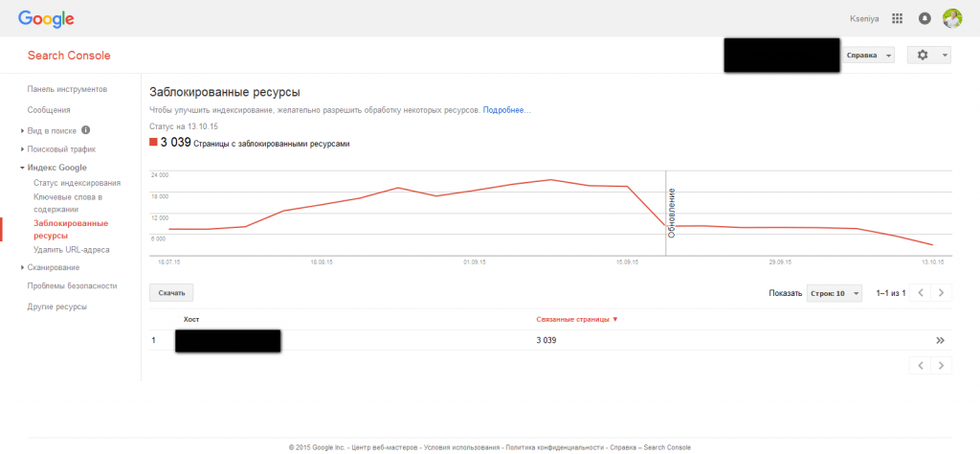
Task: Click the 3 039 value in table row
Action: (546, 341)
